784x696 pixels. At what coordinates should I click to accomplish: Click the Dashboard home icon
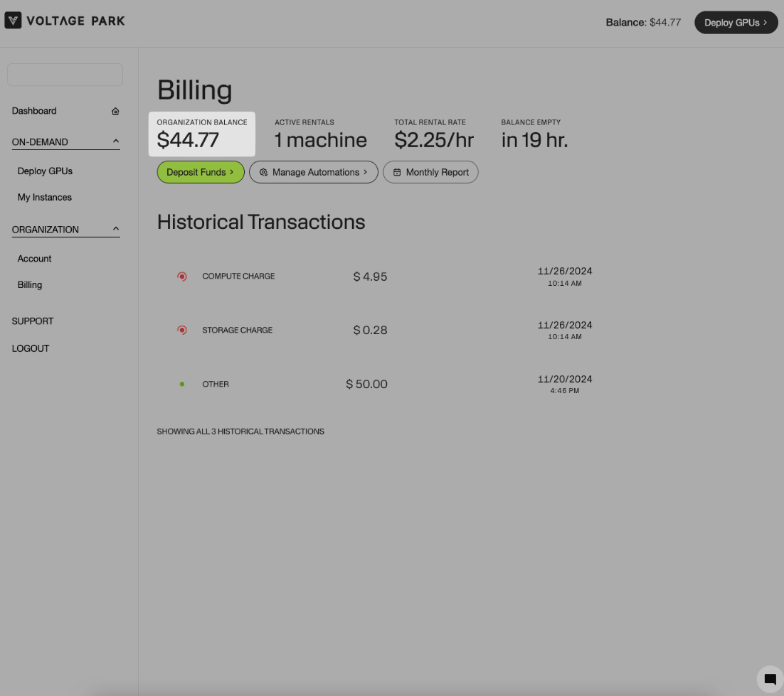point(115,112)
